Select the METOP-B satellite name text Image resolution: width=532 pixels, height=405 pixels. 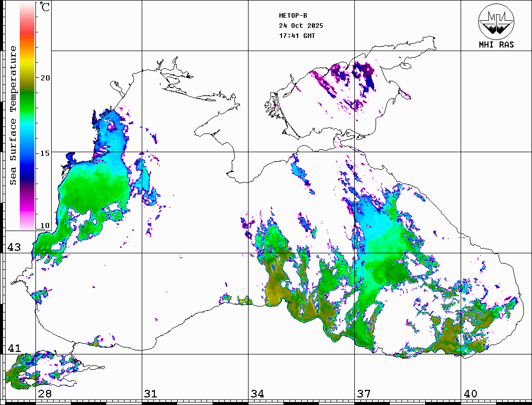point(293,16)
